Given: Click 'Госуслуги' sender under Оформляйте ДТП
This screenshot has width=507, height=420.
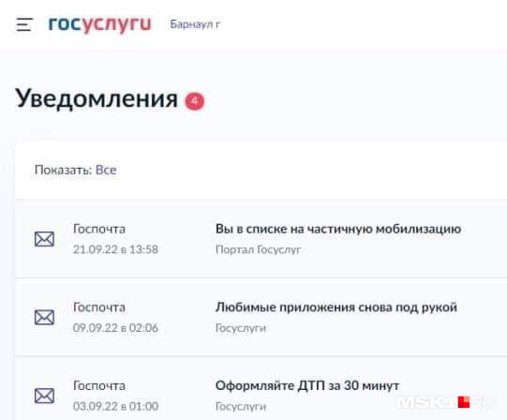Looking at the screenshot, I should 241,407.
